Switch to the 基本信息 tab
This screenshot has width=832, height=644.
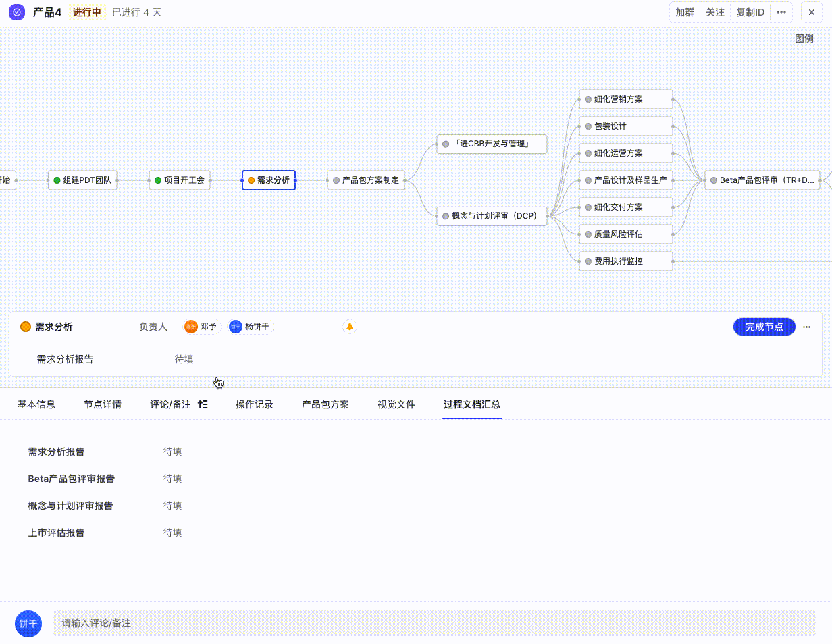pyautogui.click(x=36, y=405)
